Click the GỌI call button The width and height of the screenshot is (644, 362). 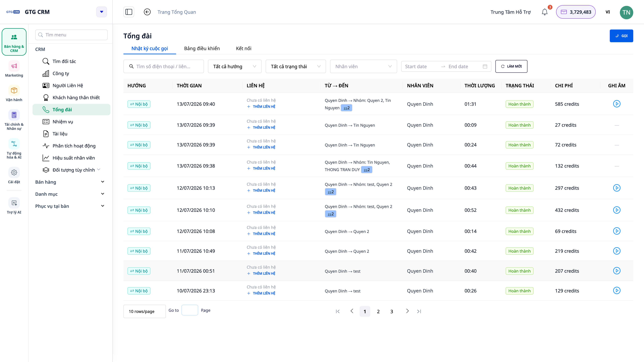(621, 36)
